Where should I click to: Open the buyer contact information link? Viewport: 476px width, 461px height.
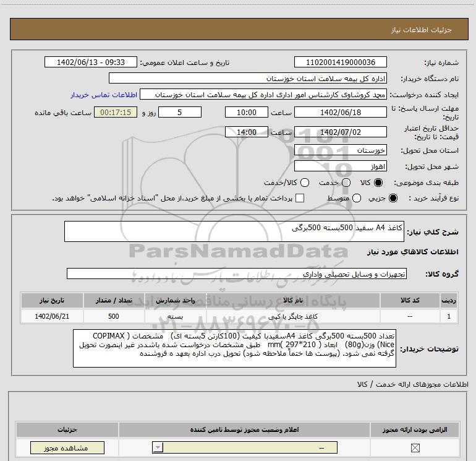[104, 95]
